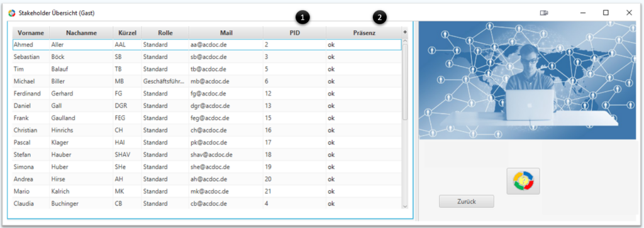Click the display switch icon in title bar
The image size is (644, 228).
[544, 13]
